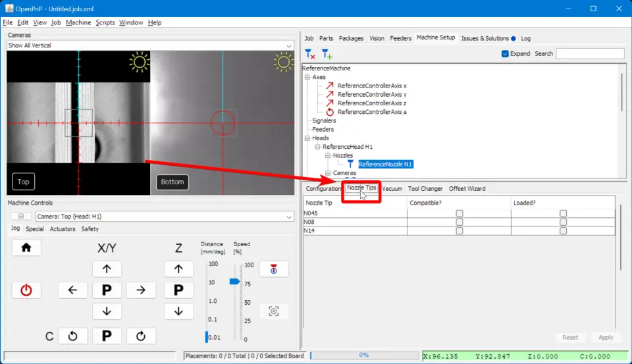Screen dimensions: 632x364
Task: Jog X axis left with arrow
Action: tap(72, 290)
